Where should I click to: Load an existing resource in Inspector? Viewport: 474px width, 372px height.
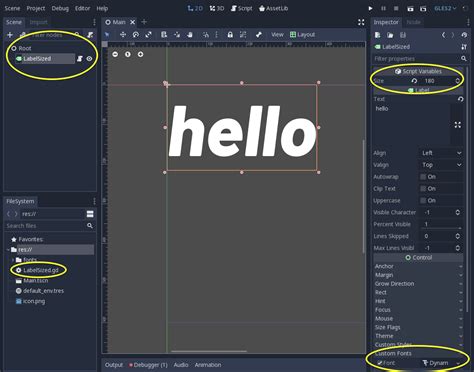[x=390, y=35]
